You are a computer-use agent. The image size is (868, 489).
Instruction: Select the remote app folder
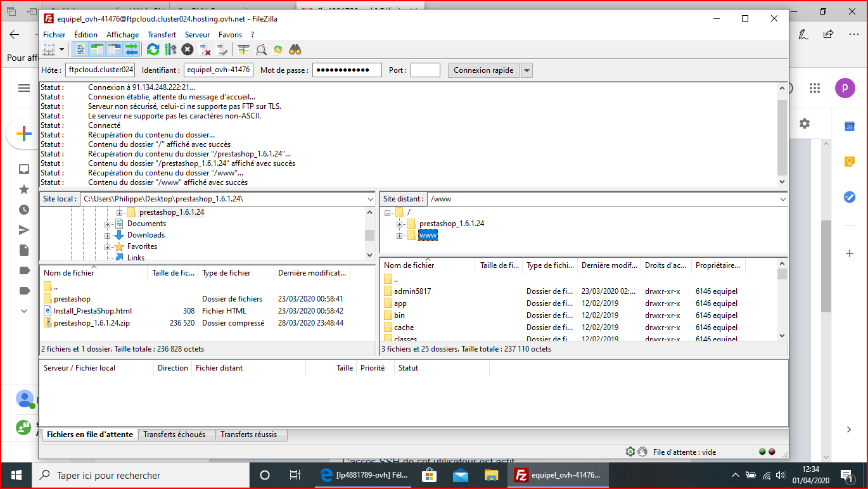(x=400, y=303)
